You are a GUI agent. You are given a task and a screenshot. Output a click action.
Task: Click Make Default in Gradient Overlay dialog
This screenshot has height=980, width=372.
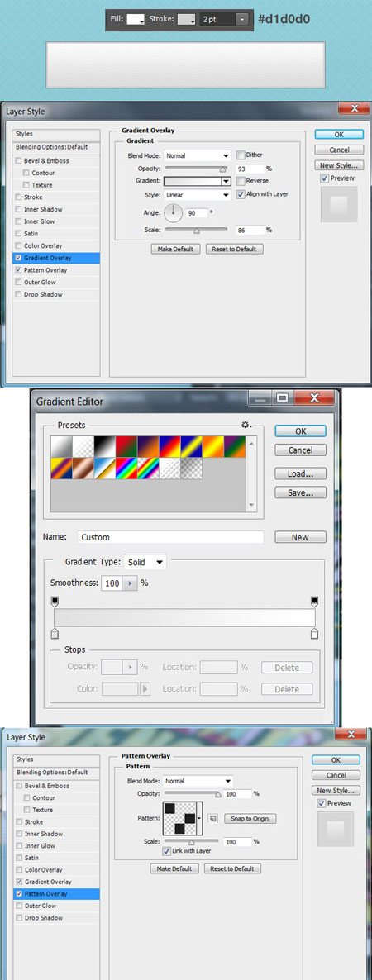pos(176,249)
